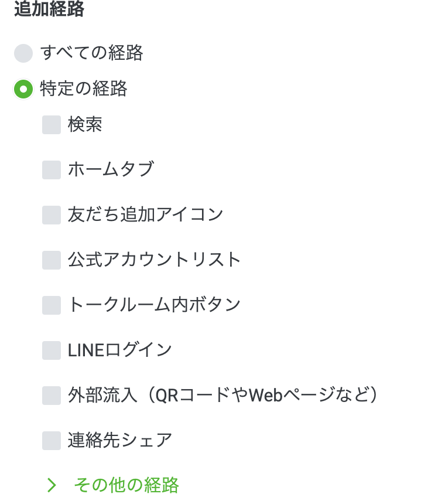Select the 特定の経路 radio button
This screenshot has height=504, width=445.
[23, 89]
